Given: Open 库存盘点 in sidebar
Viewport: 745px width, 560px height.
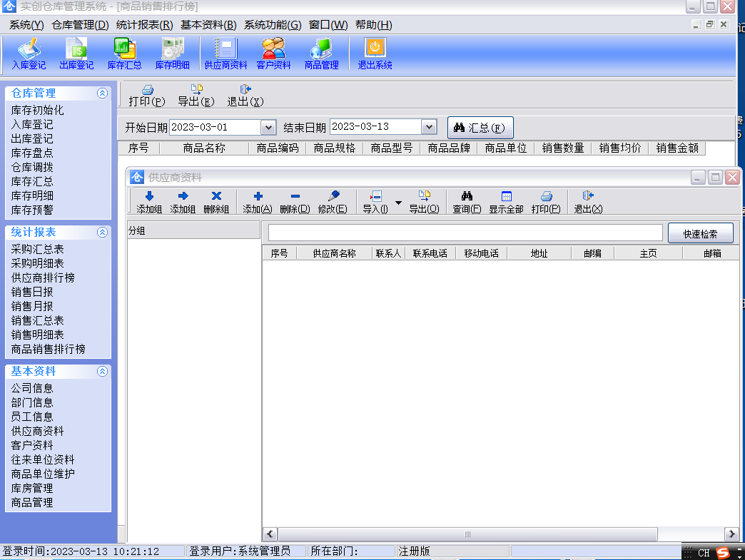Looking at the screenshot, I should [x=32, y=153].
